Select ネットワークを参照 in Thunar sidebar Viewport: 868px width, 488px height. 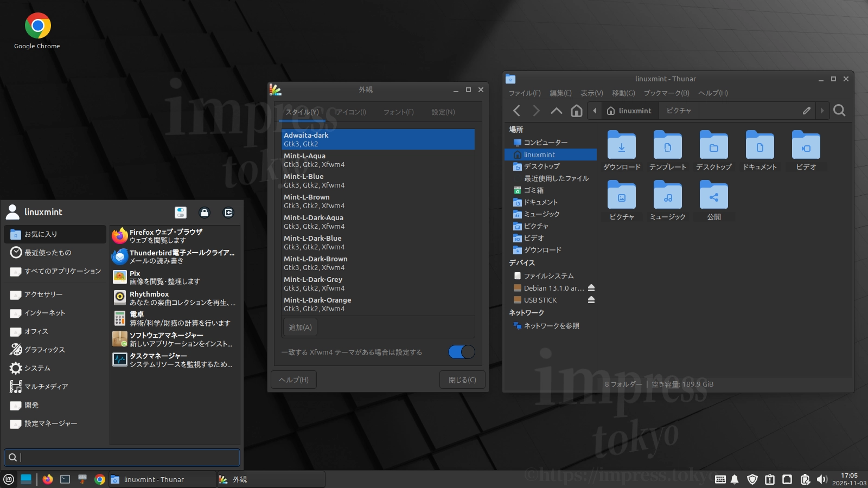(551, 326)
